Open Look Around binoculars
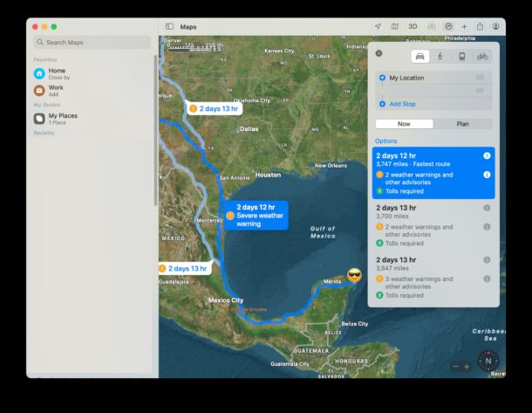 tap(431, 27)
